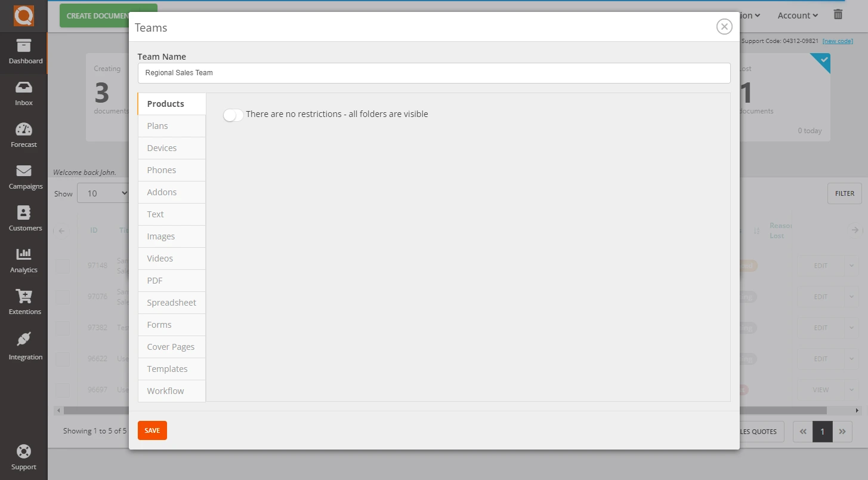Toggle the folder restrictions switch
This screenshot has width=868, height=480.
(x=233, y=115)
